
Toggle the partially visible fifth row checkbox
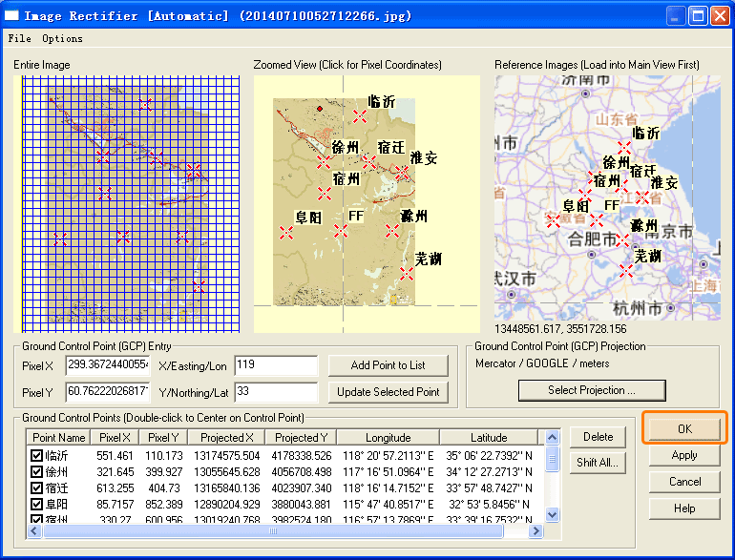click(36, 519)
